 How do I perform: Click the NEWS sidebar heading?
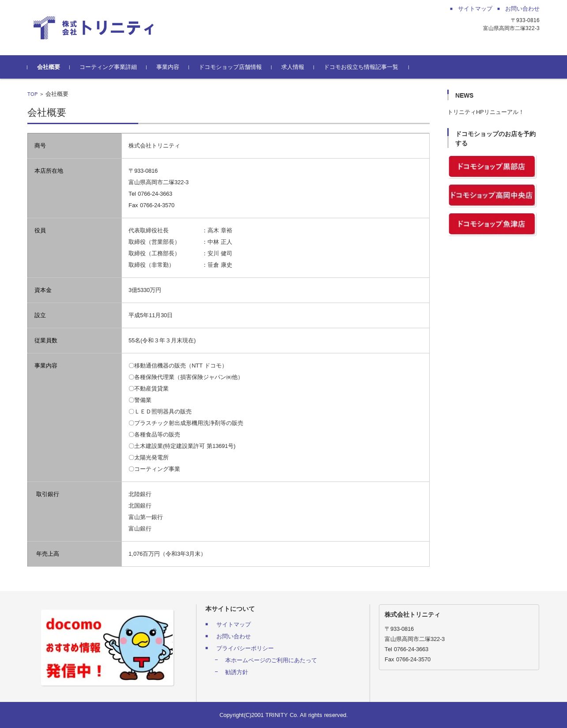(x=464, y=95)
